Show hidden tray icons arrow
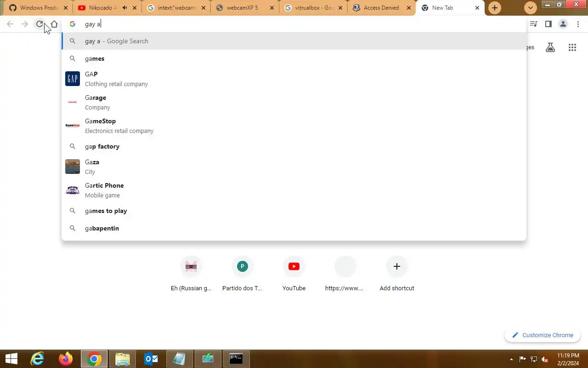Viewport: 588px width, 368px height. tap(511, 359)
